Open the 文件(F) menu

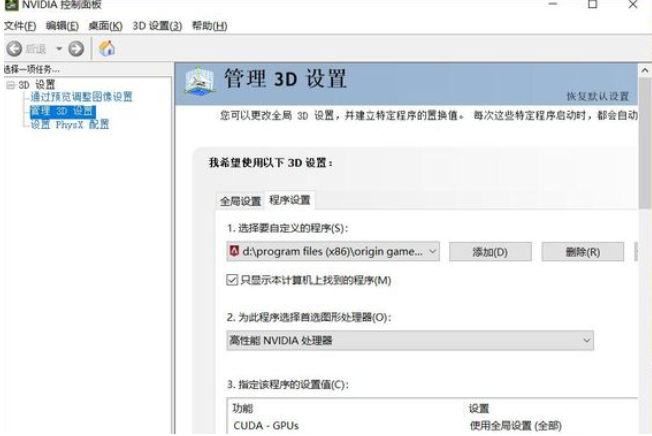click(x=20, y=26)
